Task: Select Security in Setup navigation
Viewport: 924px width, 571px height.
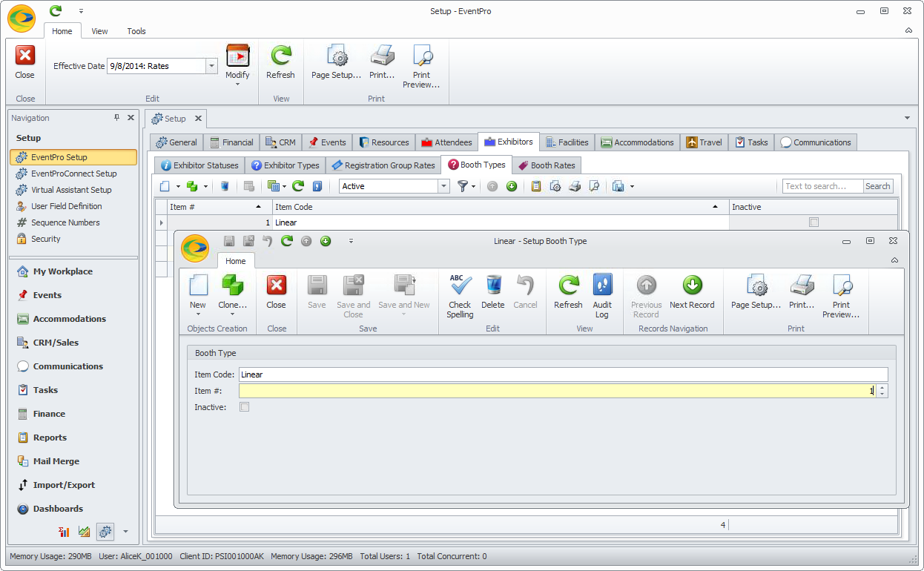Action: 46,239
